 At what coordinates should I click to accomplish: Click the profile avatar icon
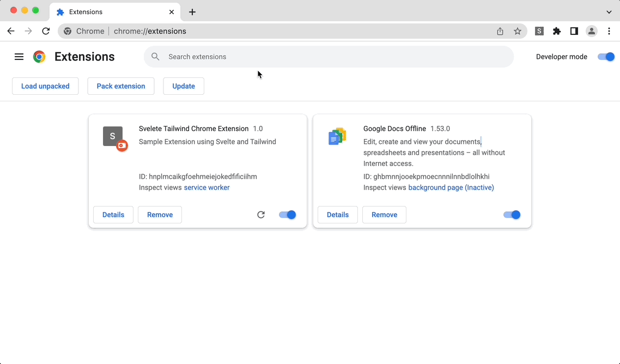click(x=591, y=31)
